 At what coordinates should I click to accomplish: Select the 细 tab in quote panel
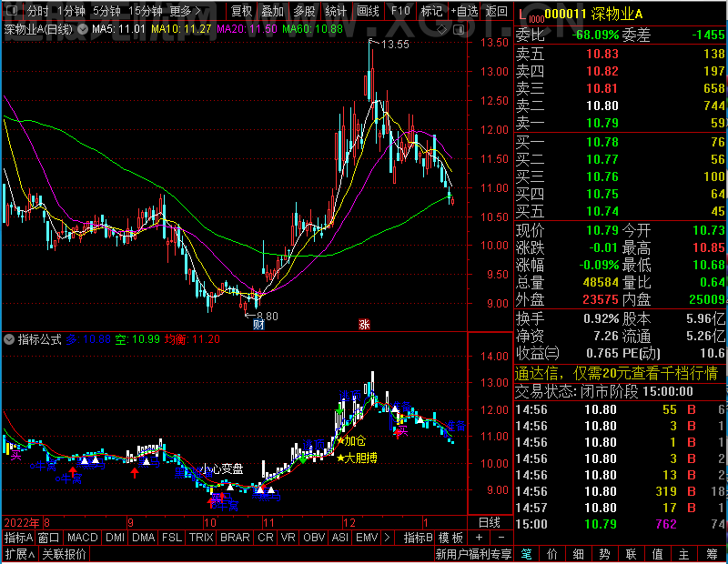578,554
